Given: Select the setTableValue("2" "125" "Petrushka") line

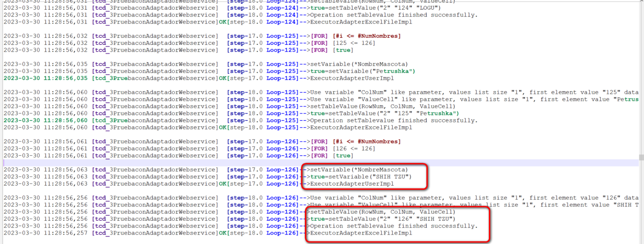Looking at the screenshot, I should (x=384, y=113).
